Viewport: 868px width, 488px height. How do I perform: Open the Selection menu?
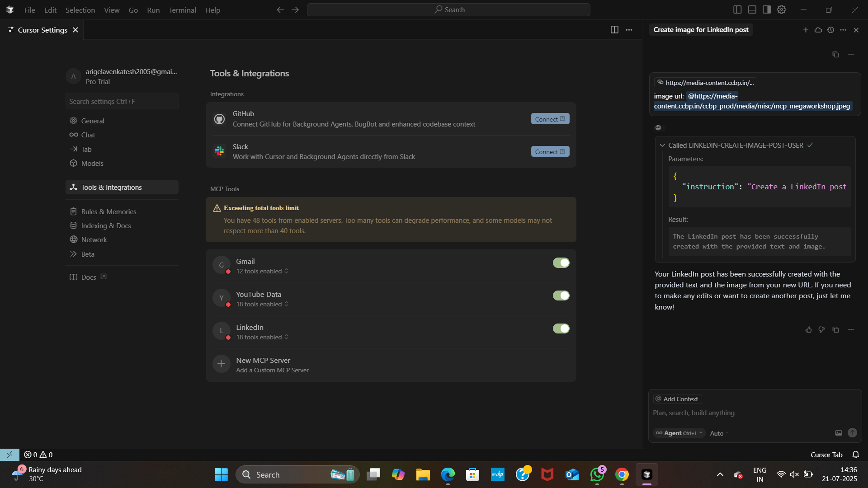(x=80, y=10)
